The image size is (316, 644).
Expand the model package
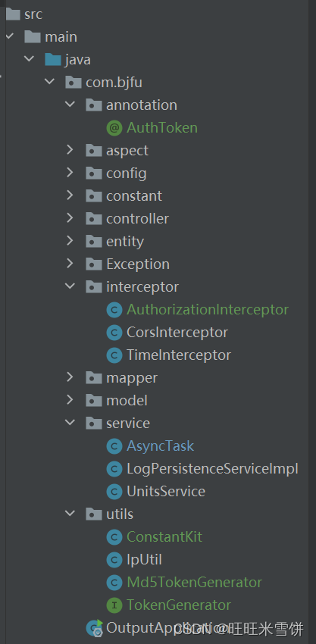point(70,400)
